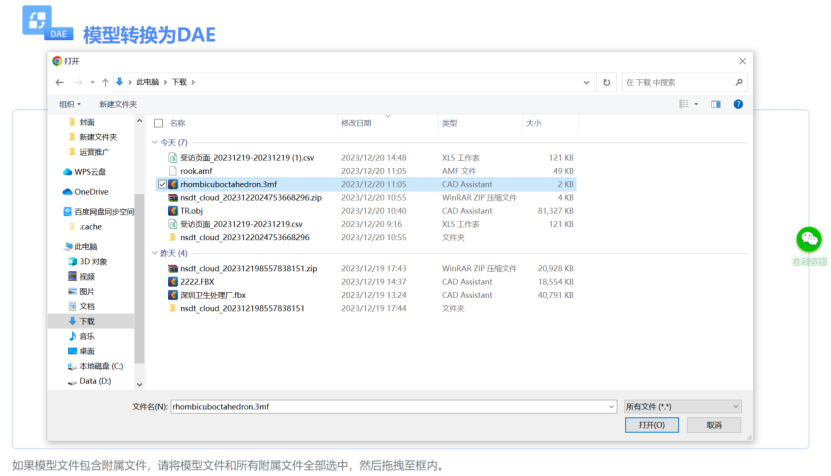Toggle the preview pane icon
The width and height of the screenshot is (831, 476).
coord(715,104)
